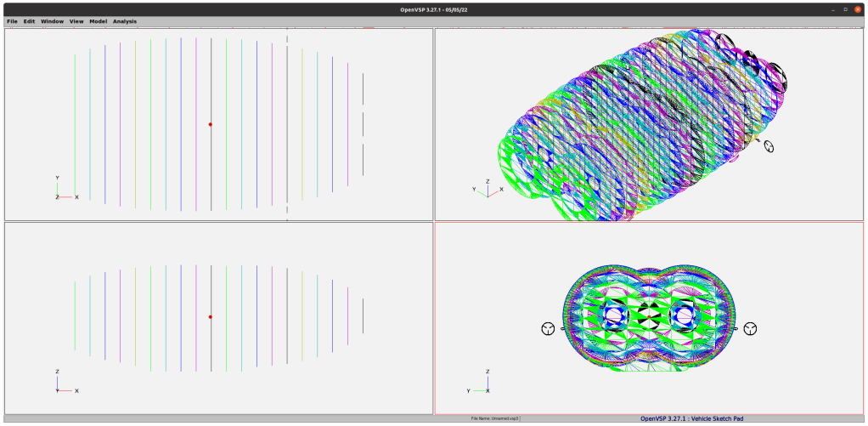Image resolution: width=868 pixels, height=426 pixels.
Task: Open the Analysis menu
Action: pos(125,21)
